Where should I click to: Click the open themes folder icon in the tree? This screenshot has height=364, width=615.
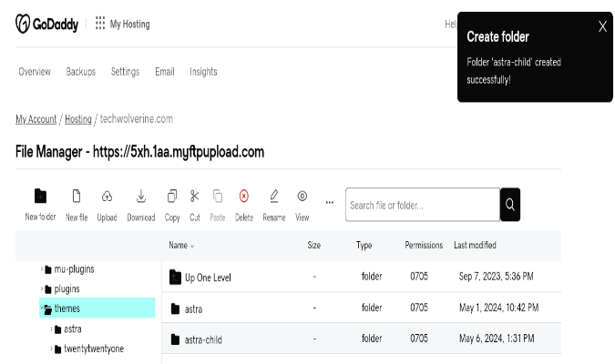(x=48, y=309)
